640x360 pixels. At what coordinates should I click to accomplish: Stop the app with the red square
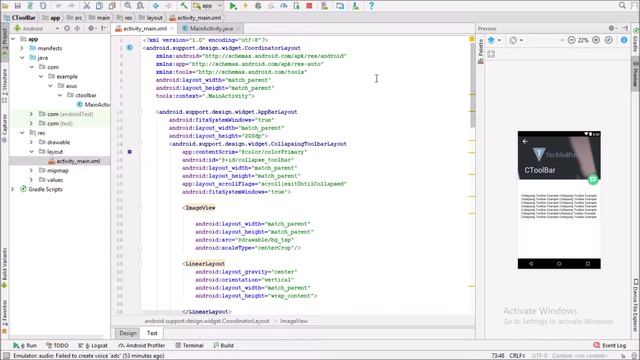(x=309, y=6)
